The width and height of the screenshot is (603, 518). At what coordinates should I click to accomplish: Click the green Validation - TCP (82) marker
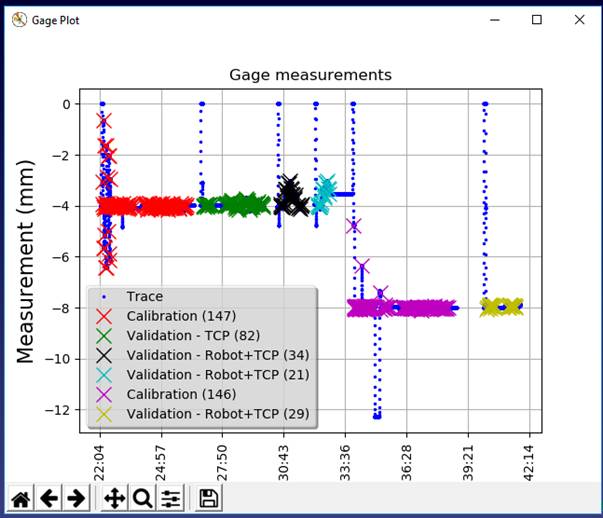coord(106,335)
